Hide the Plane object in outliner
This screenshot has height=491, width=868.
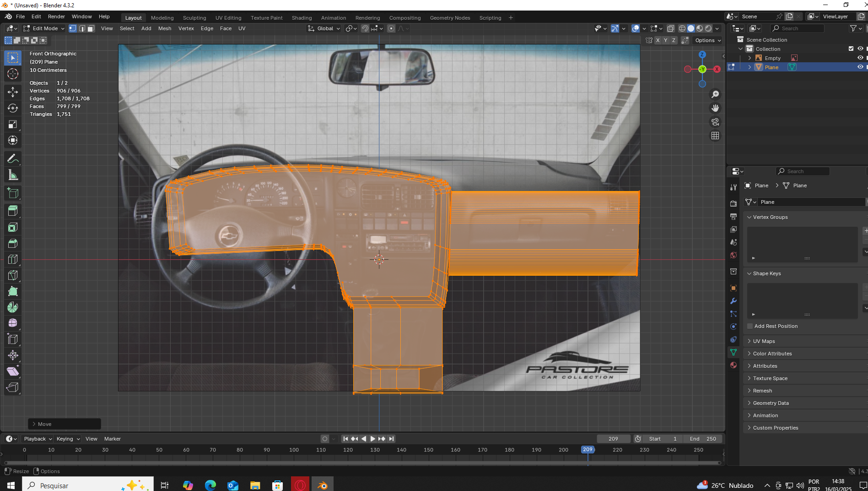(860, 67)
